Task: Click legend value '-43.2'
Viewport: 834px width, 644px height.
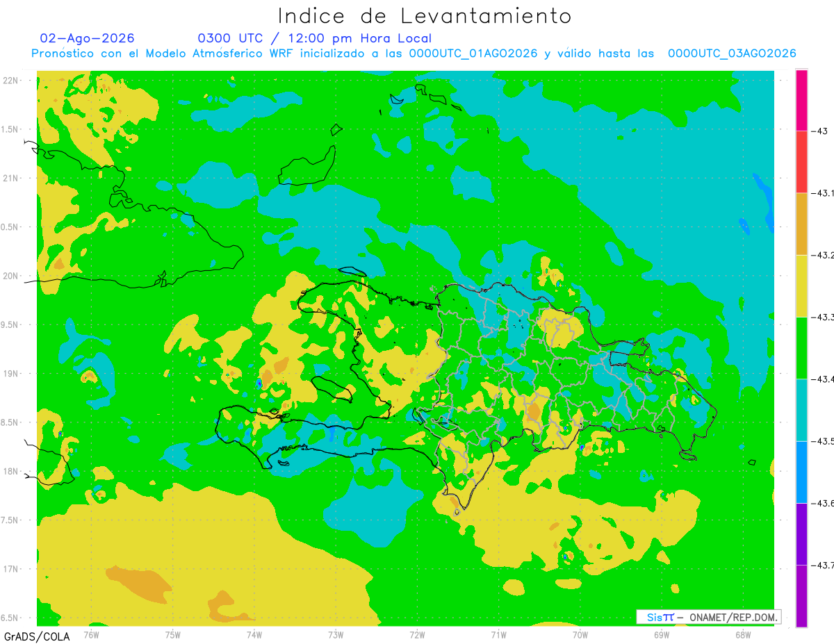Action: tap(824, 255)
